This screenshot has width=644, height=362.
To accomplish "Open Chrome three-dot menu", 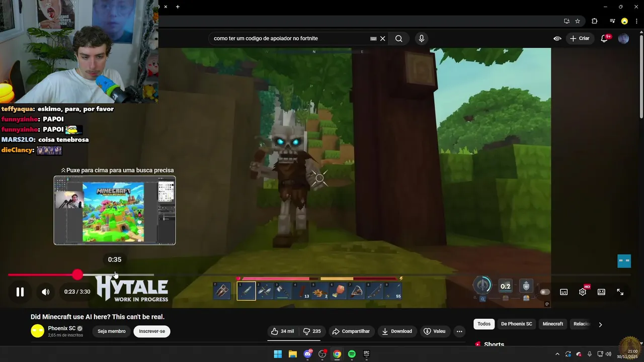I will [x=636, y=21].
